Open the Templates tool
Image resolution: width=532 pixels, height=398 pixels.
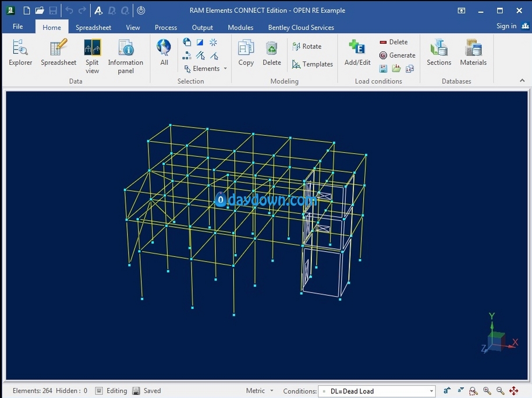pyautogui.click(x=313, y=64)
